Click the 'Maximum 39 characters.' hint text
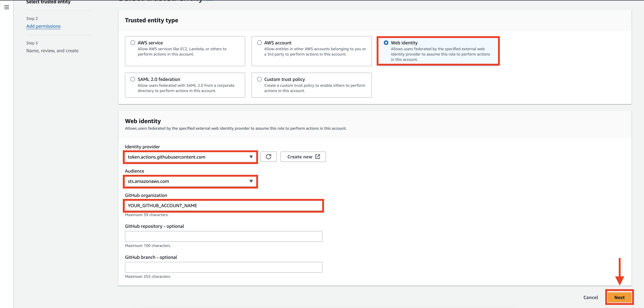644x308 pixels. coord(147,215)
